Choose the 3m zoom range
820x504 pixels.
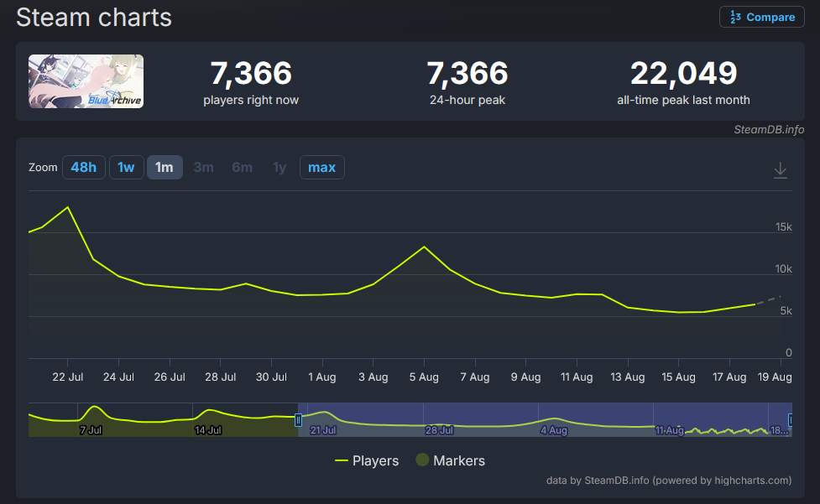click(203, 167)
